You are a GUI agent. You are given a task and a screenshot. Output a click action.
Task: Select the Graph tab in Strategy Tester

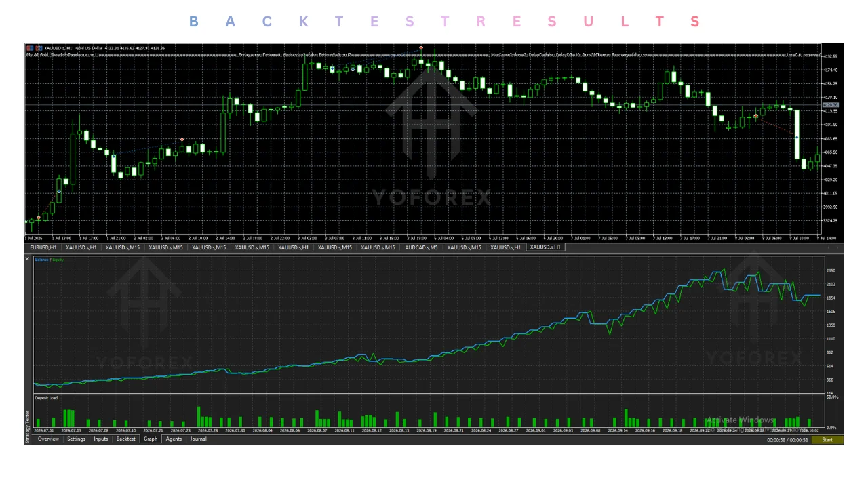[x=151, y=439]
